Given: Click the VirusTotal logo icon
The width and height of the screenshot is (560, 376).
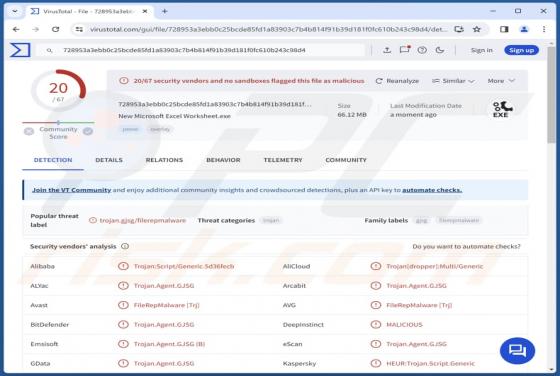Looking at the screenshot, I should (x=20, y=50).
